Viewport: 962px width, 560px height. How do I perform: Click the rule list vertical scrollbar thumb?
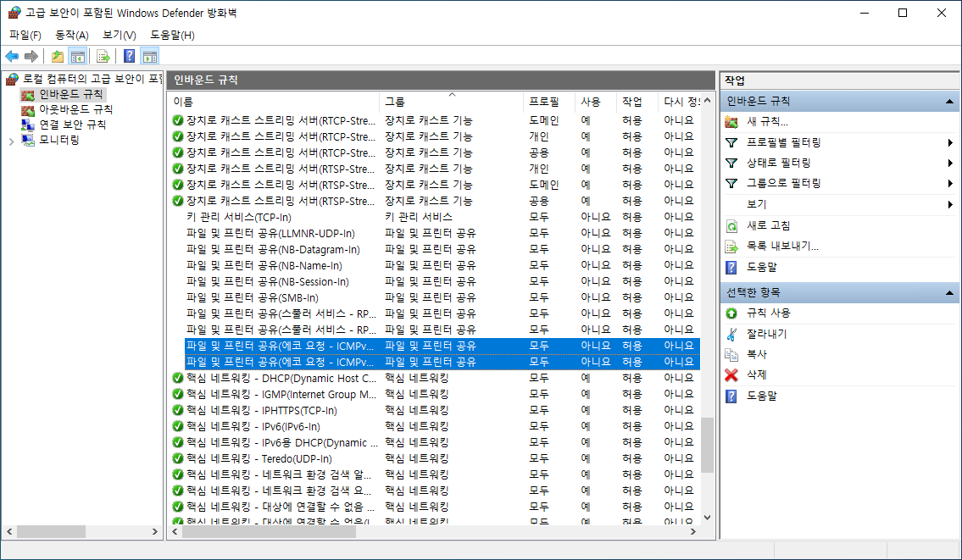coord(708,445)
